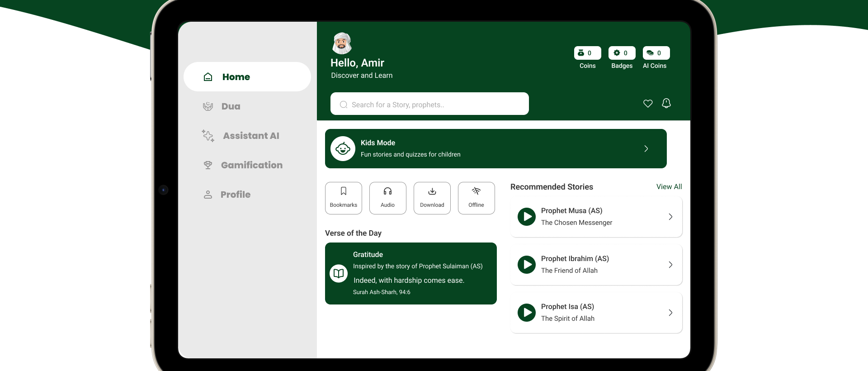
Task: Click the Badges counter badge
Action: [x=622, y=53]
